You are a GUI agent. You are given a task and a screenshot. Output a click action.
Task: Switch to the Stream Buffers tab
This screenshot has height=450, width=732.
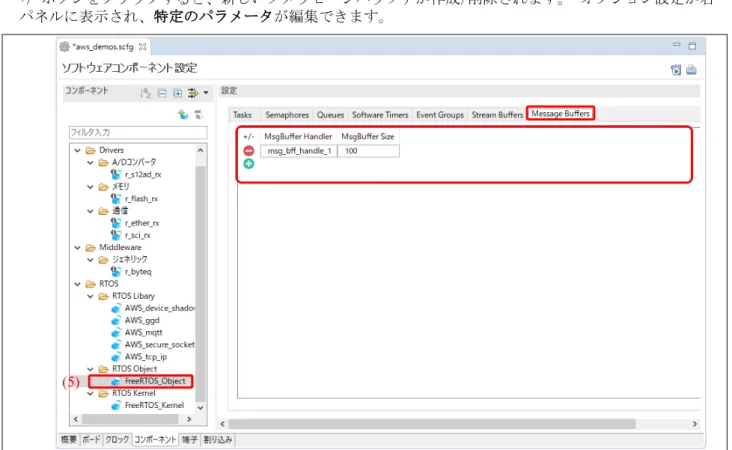[497, 115]
